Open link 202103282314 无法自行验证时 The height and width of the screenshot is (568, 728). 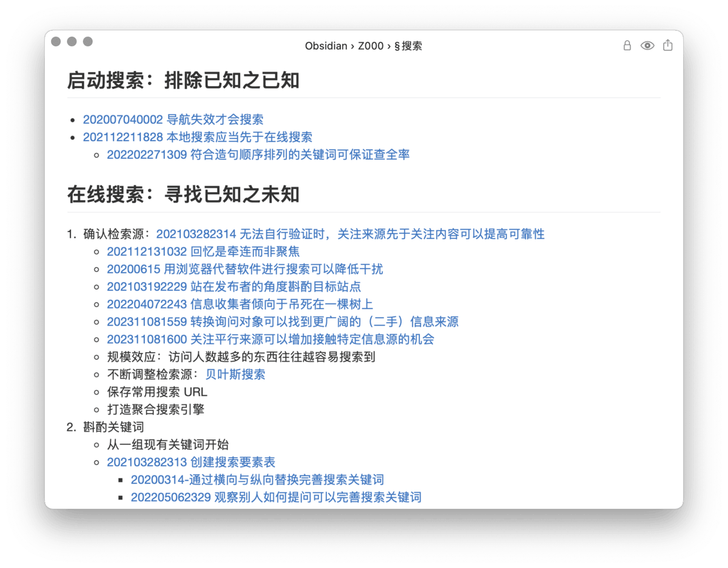351,234
